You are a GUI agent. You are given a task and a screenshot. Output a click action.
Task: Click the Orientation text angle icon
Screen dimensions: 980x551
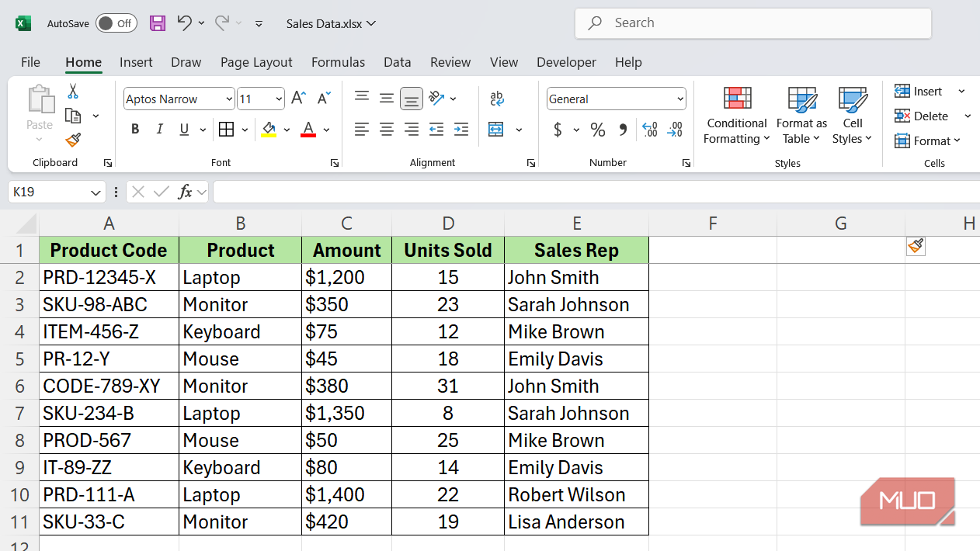pyautogui.click(x=436, y=98)
